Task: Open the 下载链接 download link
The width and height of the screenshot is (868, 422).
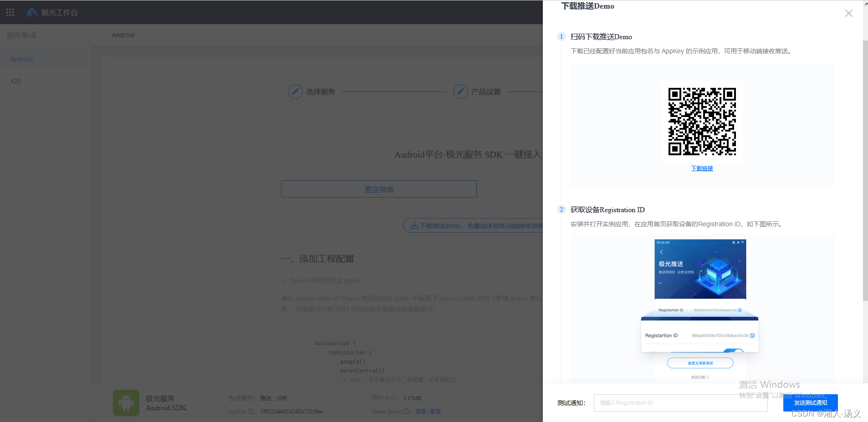Action: point(702,168)
